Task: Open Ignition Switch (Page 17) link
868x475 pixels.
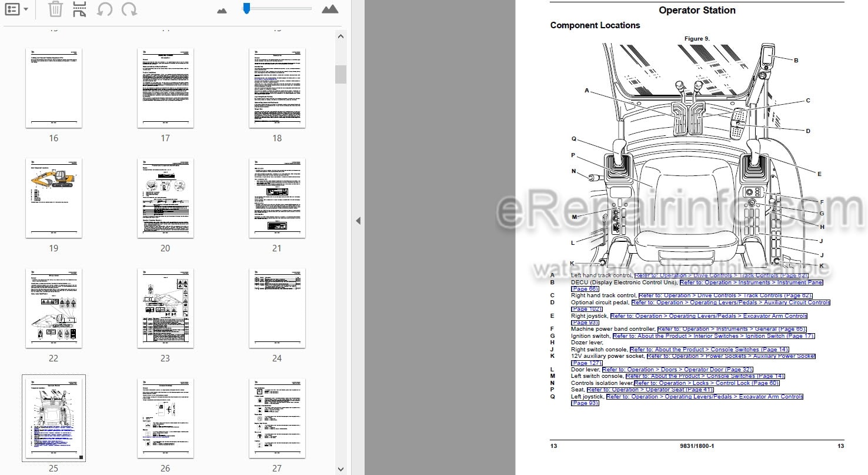Action: click(713, 336)
